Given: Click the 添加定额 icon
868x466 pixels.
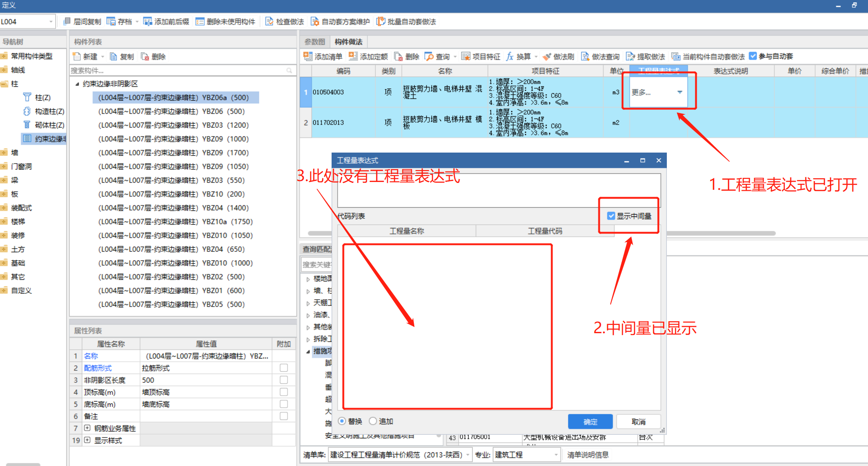Looking at the screenshot, I should [x=353, y=57].
